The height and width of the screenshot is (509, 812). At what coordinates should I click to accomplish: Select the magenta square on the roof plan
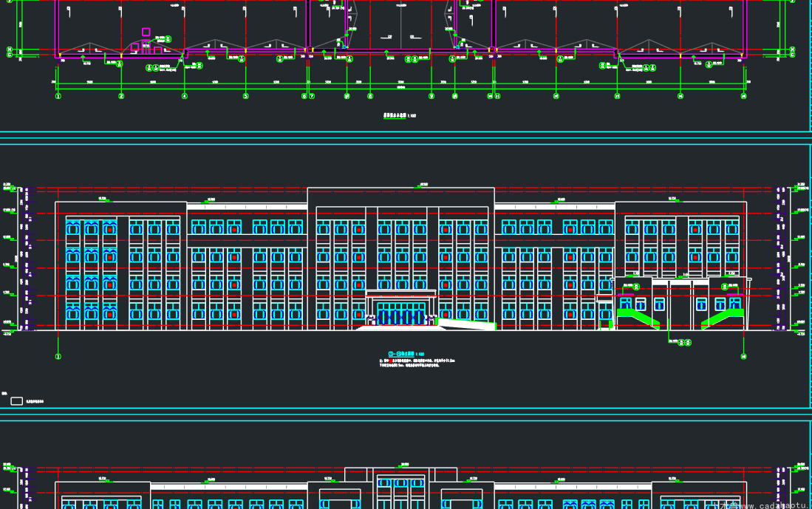146,32
